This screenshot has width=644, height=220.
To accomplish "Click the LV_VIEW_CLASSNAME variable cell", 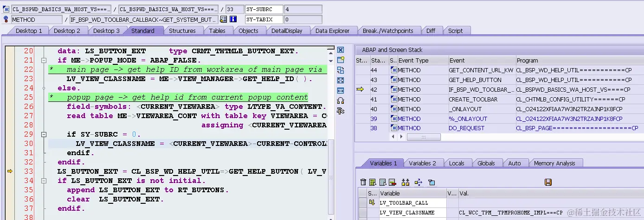I will coord(412,213).
